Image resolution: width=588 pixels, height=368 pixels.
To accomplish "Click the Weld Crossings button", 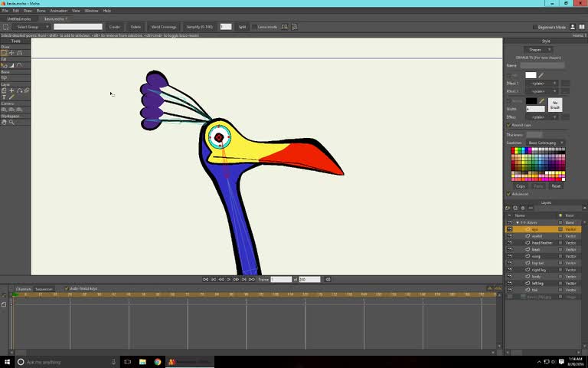I will coord(164,27).
